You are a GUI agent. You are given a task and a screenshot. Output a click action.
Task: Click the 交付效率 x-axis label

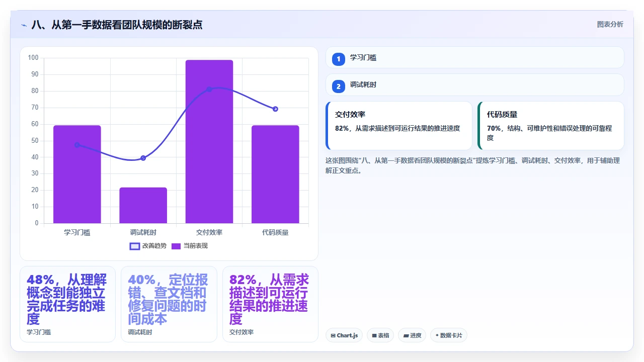[x=209, y=232]
